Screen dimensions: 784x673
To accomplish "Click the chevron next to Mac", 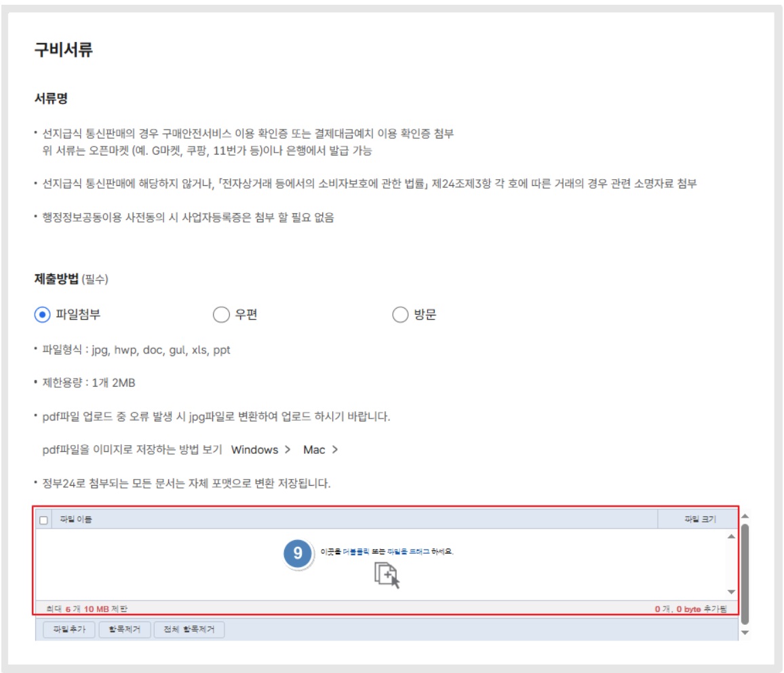I will 335,450.
